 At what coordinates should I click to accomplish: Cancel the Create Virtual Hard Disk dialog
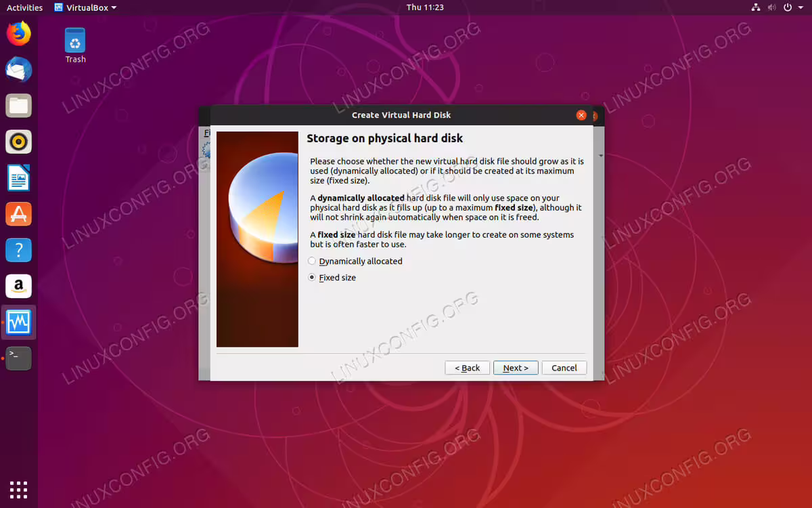click(x=564, y=368)
